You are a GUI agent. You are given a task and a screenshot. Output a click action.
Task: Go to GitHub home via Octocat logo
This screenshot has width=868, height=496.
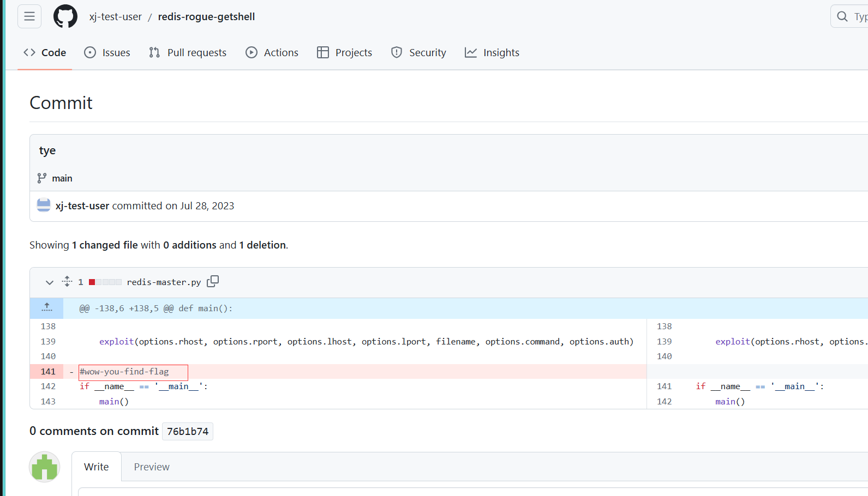pos(65,16)
